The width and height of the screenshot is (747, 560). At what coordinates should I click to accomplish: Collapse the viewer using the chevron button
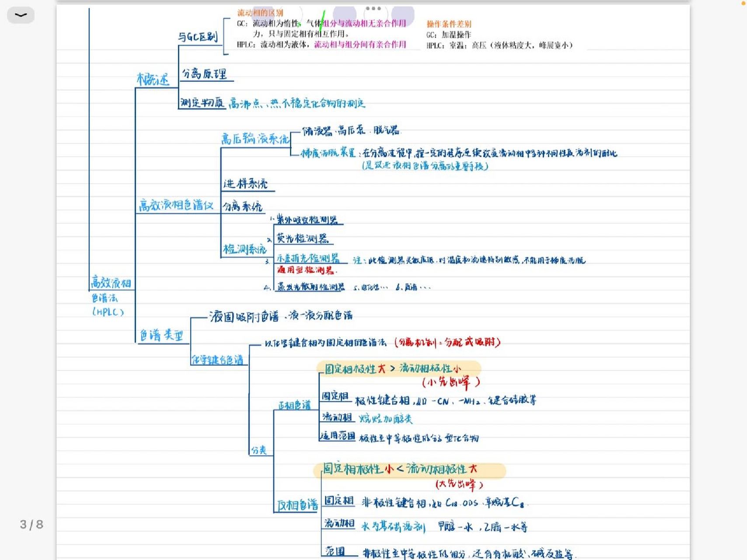click(21, 15)
